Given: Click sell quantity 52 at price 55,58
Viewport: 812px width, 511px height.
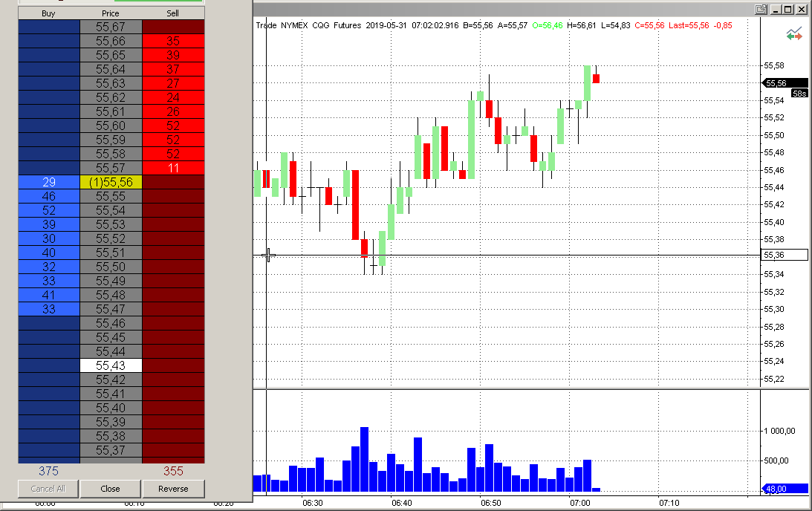Looking at the screenshot, I should tap(173, 154).
